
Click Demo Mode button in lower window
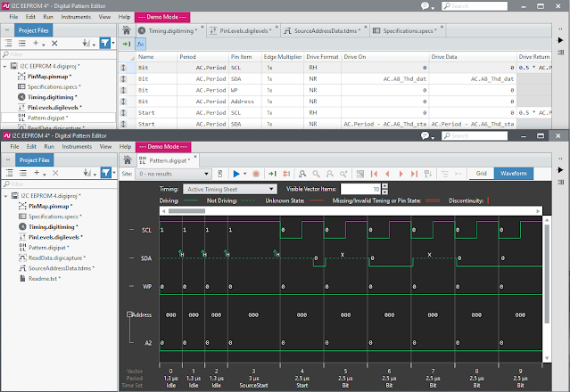[x=163, y=147]
